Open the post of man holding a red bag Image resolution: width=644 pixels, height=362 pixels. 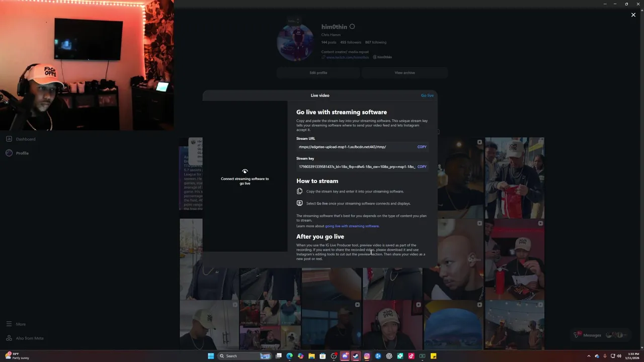pos(514,178)
